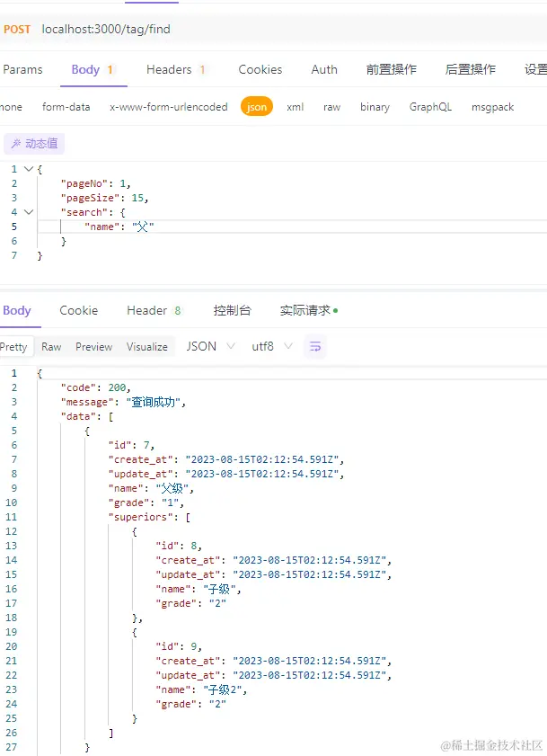Click the "pageNo": 1 line in request body
This screenshot has height=756, width=547.
point(96,183)
